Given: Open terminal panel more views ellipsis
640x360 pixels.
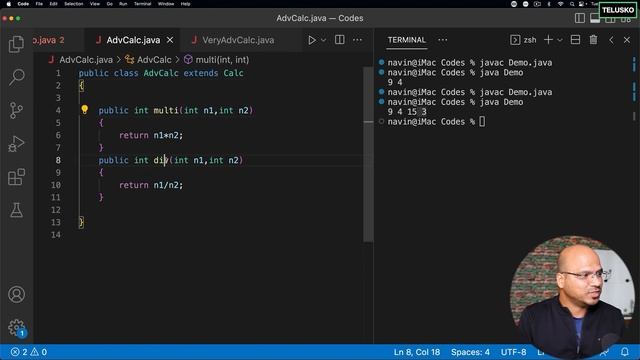Looking at the screenshot, I should point(442,40).
